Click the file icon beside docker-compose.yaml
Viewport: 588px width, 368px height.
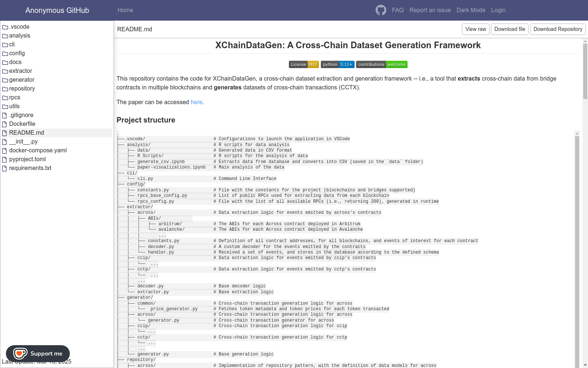tap(5, 151)
